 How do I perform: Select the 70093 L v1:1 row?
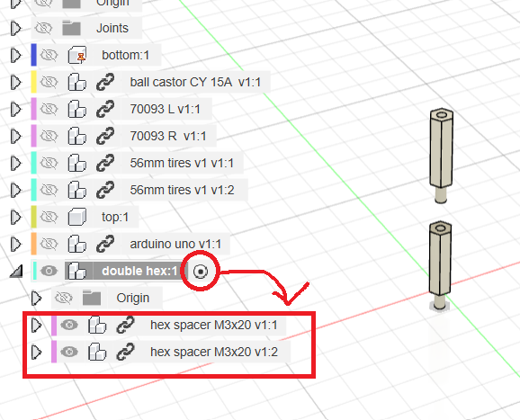pyautogui.click(x=166, y=109)
